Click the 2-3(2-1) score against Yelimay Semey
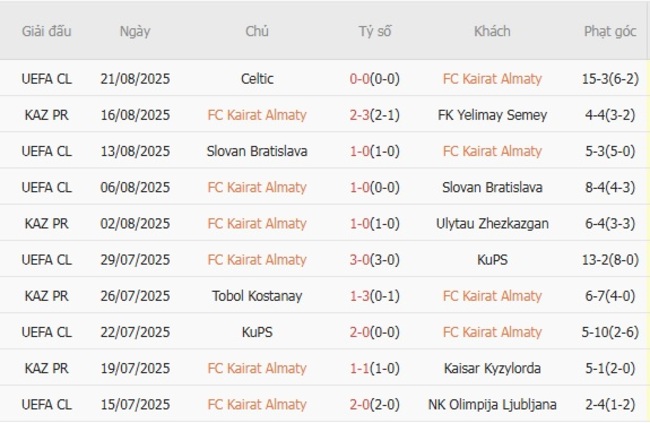 coord(375,115)
